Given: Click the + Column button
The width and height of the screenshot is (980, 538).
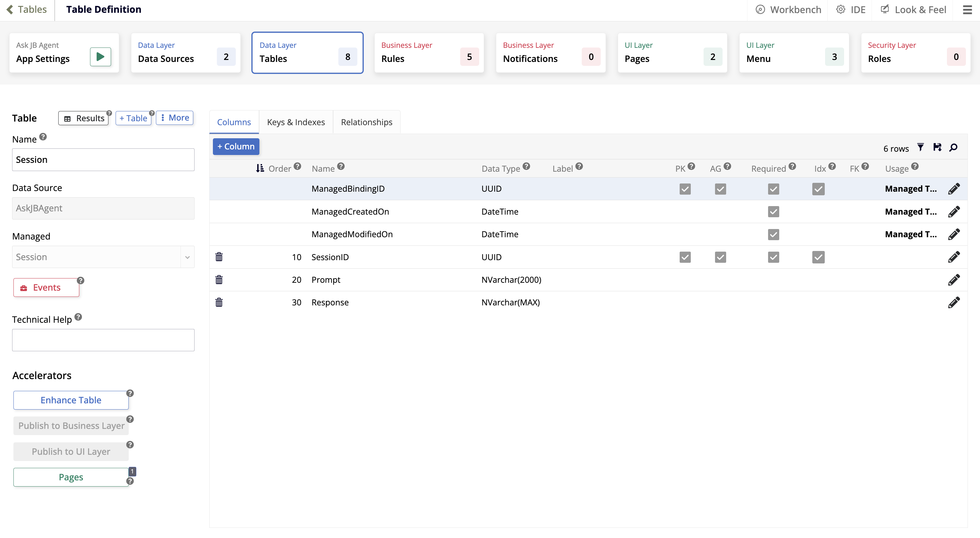Looking at the screenshot, I should coord(236,146).
